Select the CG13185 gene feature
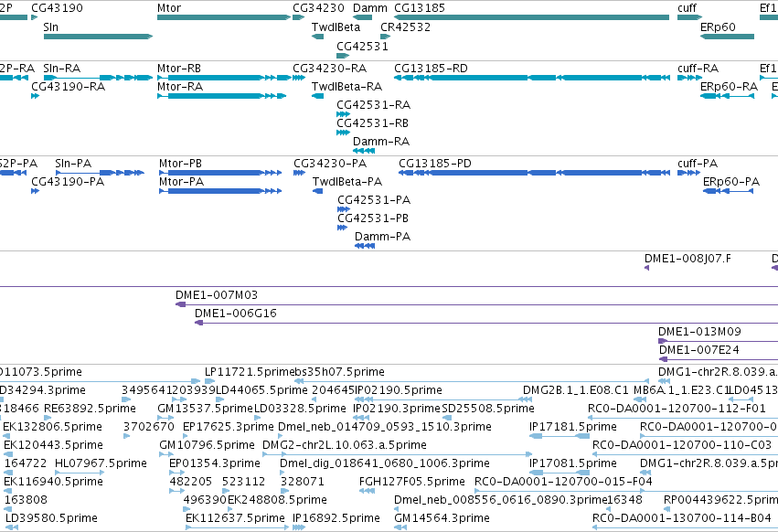 pyautogui.click(x=531, y=17)
